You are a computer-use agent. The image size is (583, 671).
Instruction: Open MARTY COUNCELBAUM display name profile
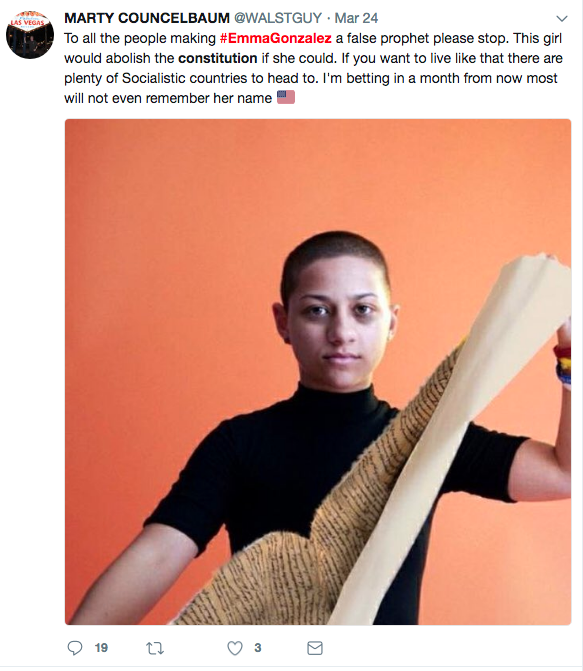pos(147,18)
